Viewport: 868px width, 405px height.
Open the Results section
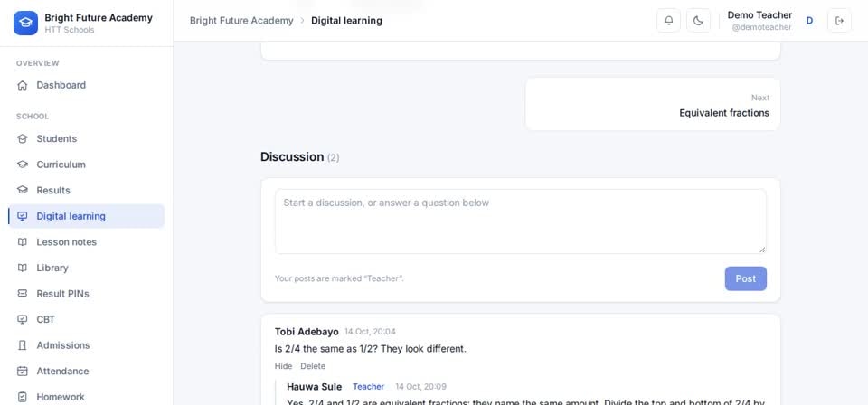pyautogui.click(x=87, y=191)
